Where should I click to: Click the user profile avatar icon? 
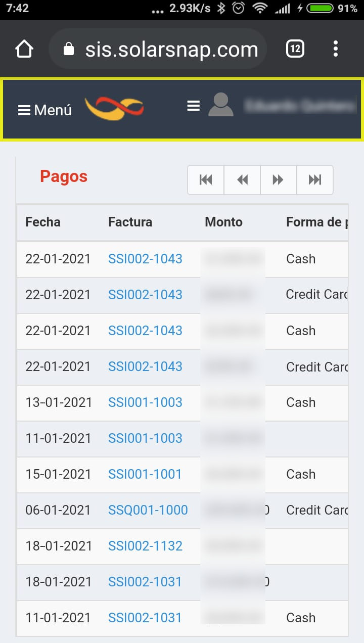point(220,105)
